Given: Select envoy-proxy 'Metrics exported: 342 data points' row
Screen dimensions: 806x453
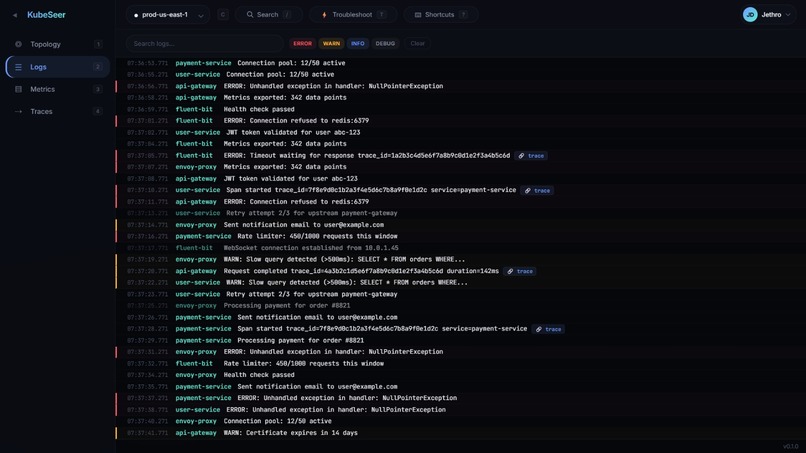Looking at the screenshot, I should tap(461, 167).
